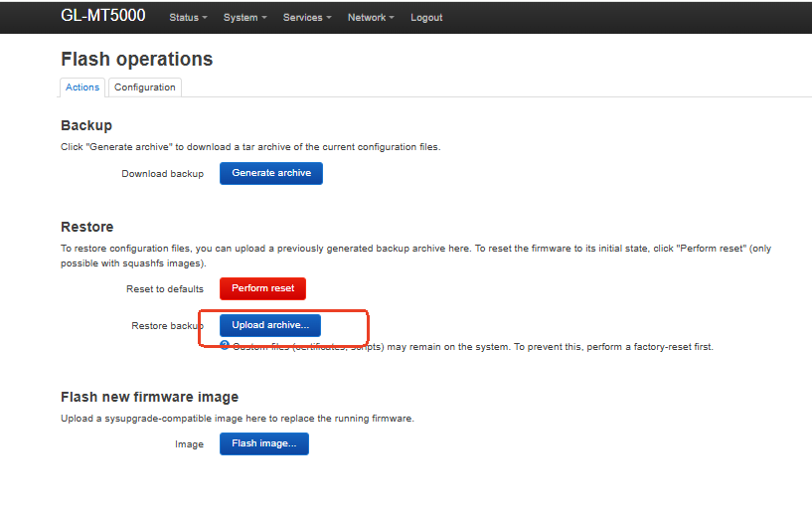Open the System dropdown menu
812x520 pixels.
coord(244,18)
